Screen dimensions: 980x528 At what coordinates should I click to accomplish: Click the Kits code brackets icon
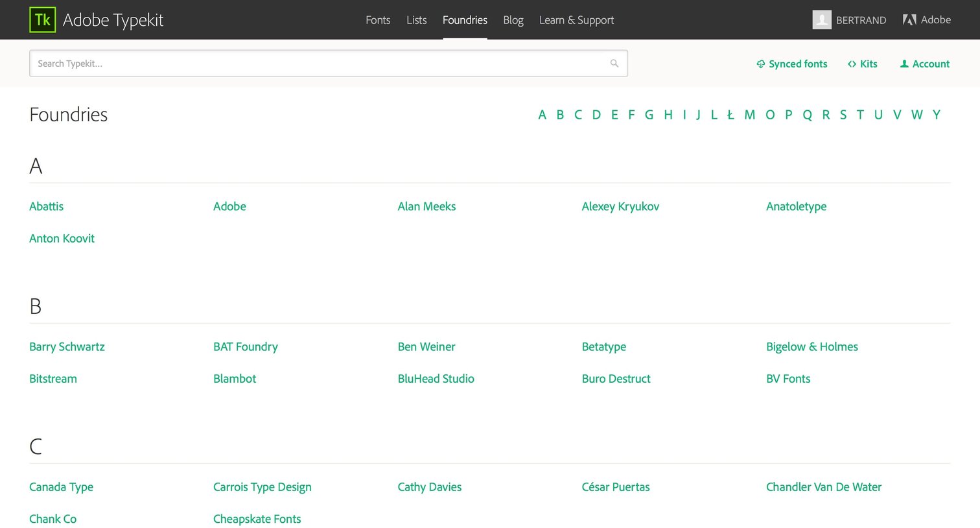click(852, 64)
